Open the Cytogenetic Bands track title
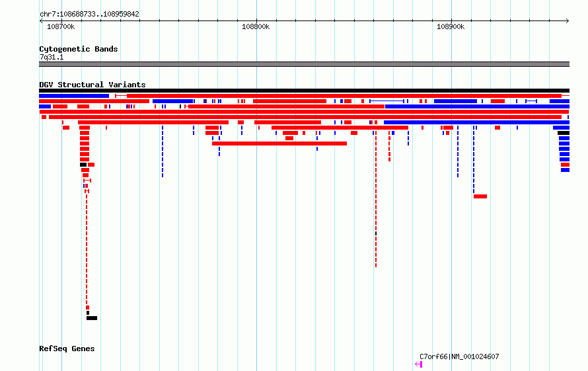This screenshot has height=371, width=588. (79, 49)
